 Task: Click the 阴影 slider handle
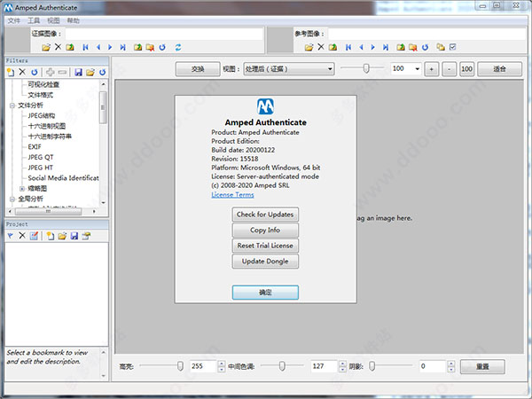click(x=372, y=365)
